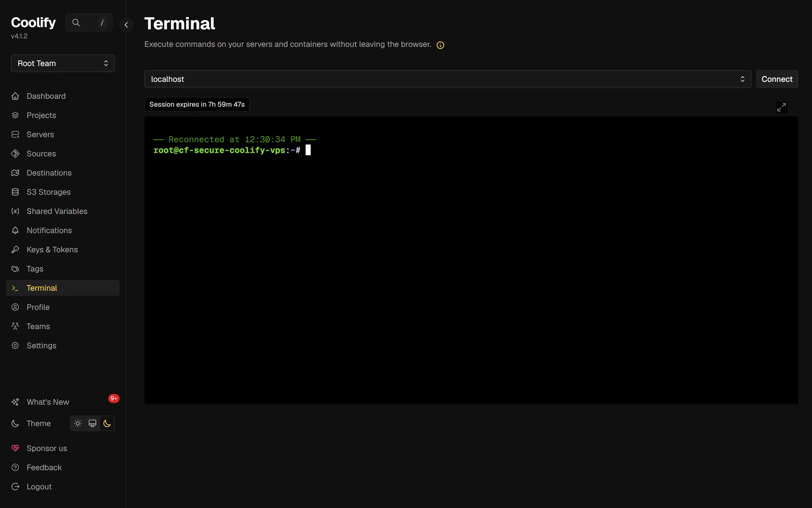The image size is (812, 508).
Task: Open the Tags page
Action: (x=63, y=269)
